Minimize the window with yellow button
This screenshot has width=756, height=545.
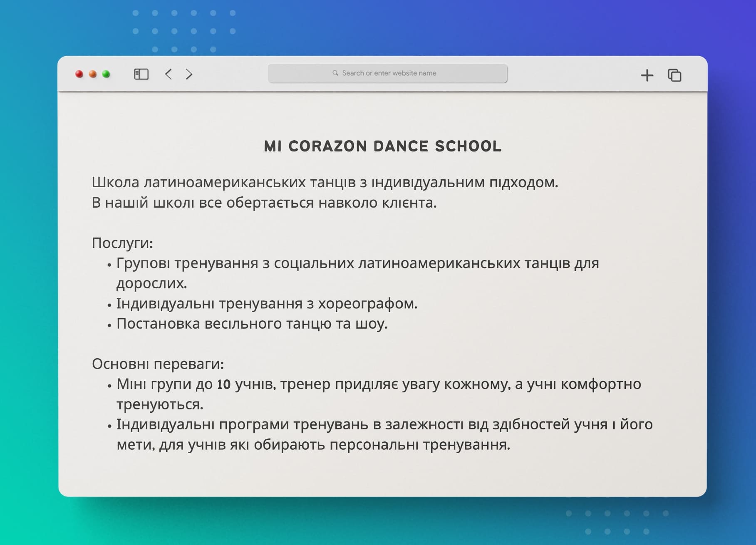click(x=93, y=74)
